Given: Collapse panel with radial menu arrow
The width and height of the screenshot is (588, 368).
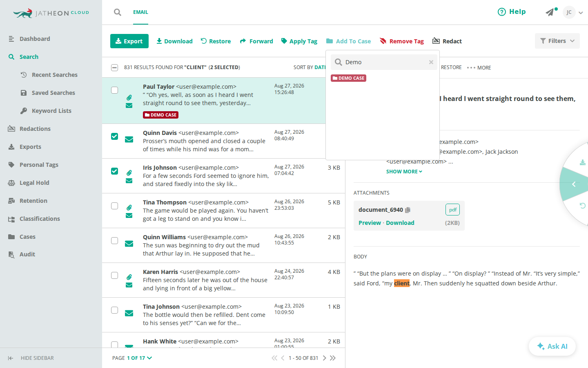Looking at the screenshot, I should tap(574, 184).
